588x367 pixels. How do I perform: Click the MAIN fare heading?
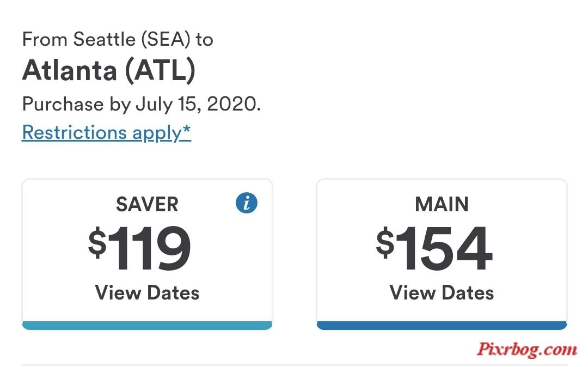442,205
